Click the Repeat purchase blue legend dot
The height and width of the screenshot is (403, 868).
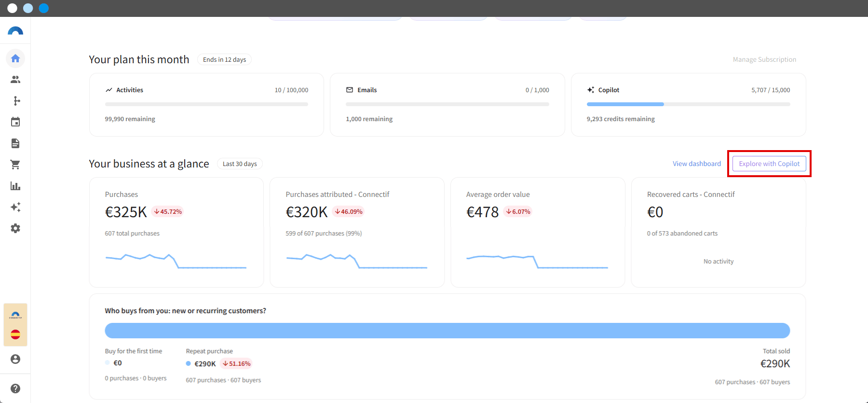(189, 363)
